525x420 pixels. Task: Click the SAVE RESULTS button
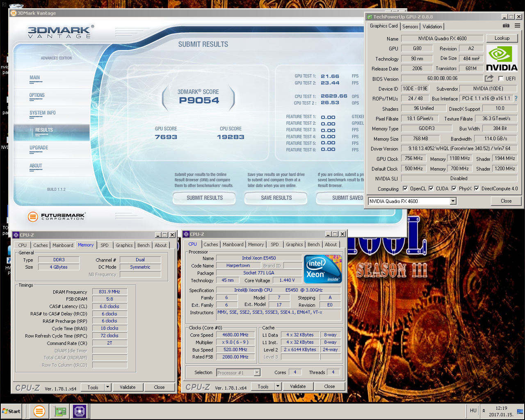tap(276, 198)
